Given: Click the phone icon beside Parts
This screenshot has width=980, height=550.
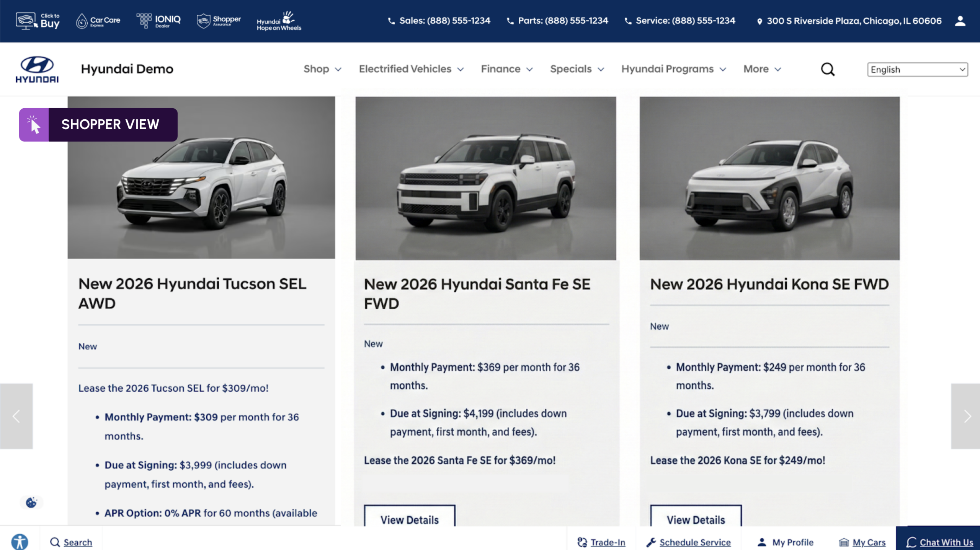Looking at the screenshot, I should (510, 21).
